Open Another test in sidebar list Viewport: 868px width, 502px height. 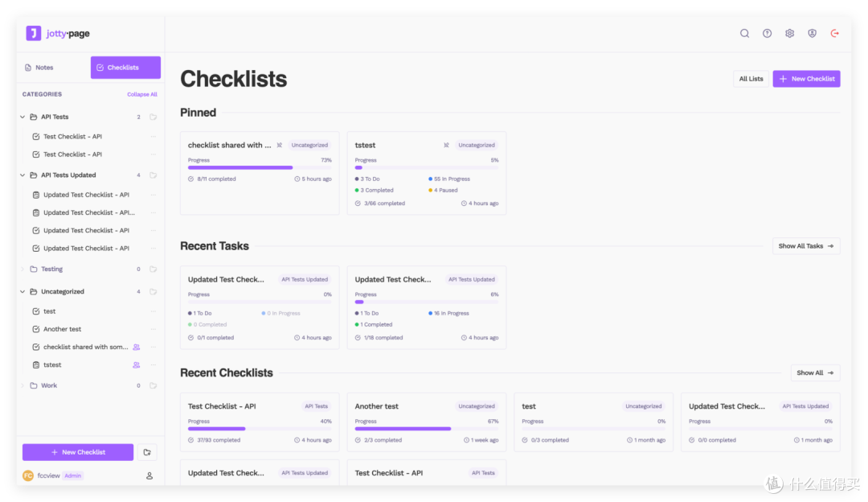point(63,329)
